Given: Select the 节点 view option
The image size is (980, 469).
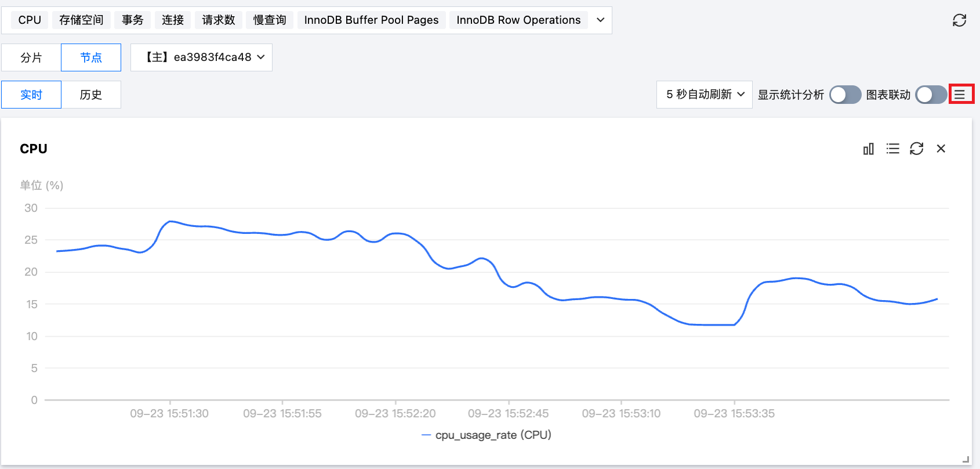Looking at the screenshot, I should 91,57.
